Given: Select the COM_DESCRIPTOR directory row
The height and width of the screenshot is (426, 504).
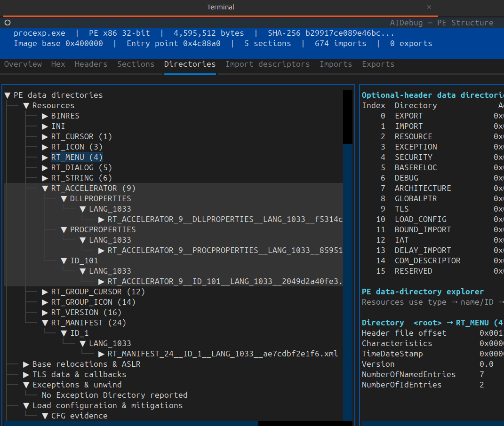Looking at the screenshot, I should point(432,261).
